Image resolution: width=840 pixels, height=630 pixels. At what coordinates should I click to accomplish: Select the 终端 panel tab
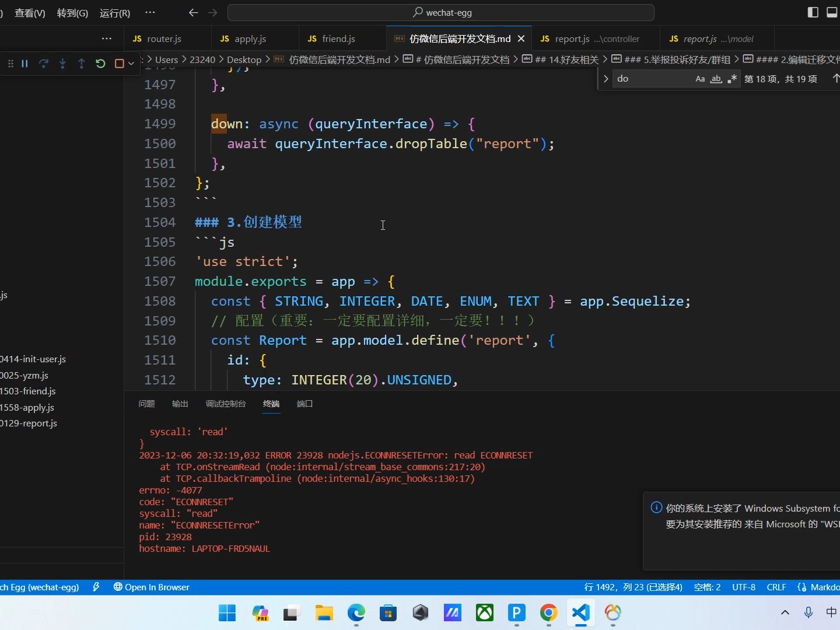pos(271,404)
